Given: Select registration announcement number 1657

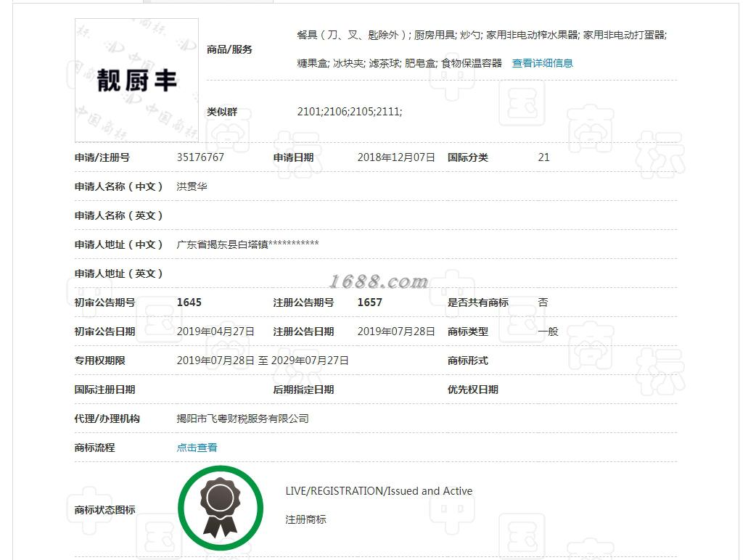Looking at the screenshot, I should [x=369, y=302].
